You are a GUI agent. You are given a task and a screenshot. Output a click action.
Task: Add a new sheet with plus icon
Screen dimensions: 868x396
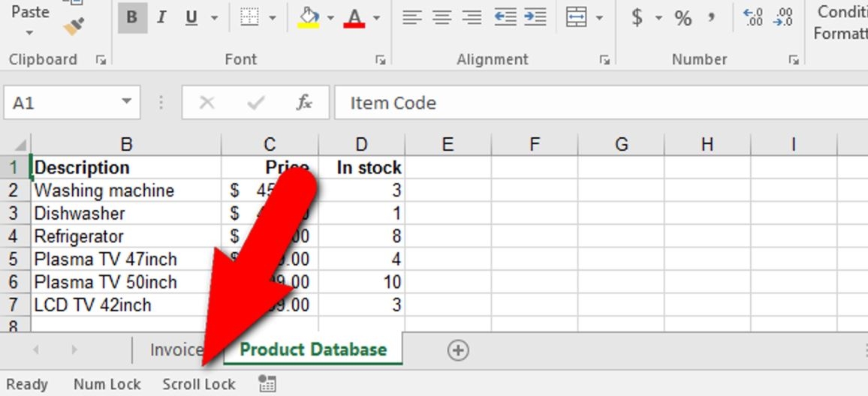pos(458,349)
